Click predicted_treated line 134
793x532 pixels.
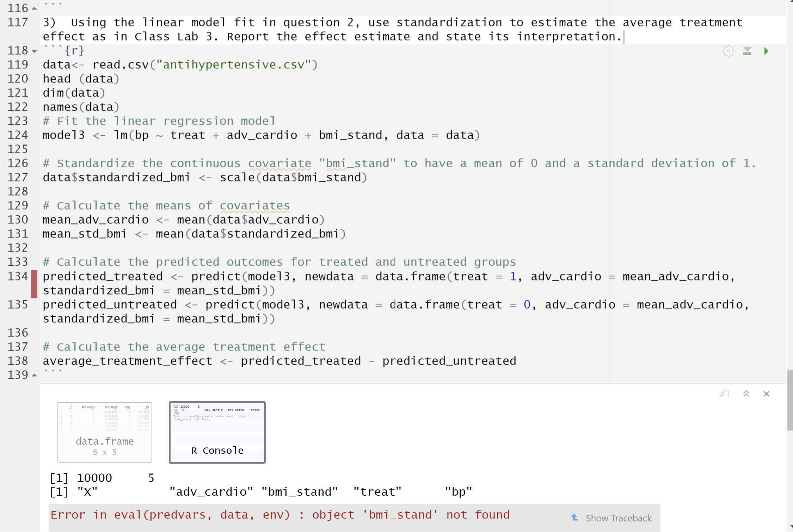[389, 284]
